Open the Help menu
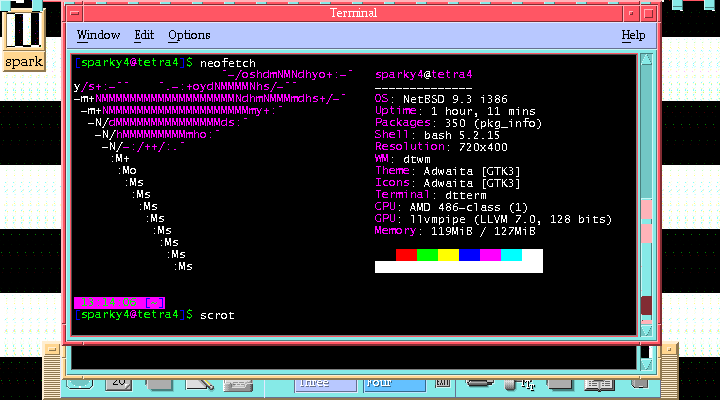 coord(633,35)
